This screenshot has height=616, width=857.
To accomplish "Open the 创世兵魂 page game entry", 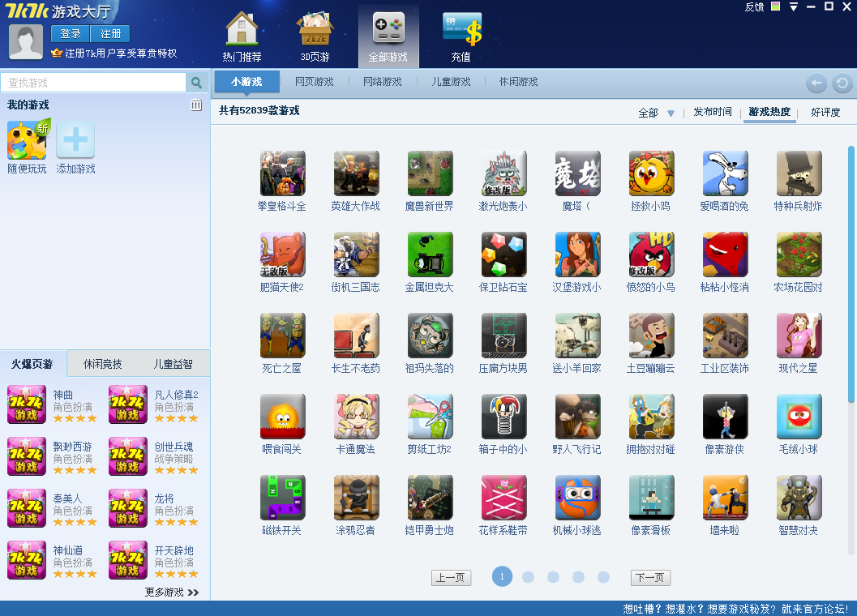I will pos(154,457).
